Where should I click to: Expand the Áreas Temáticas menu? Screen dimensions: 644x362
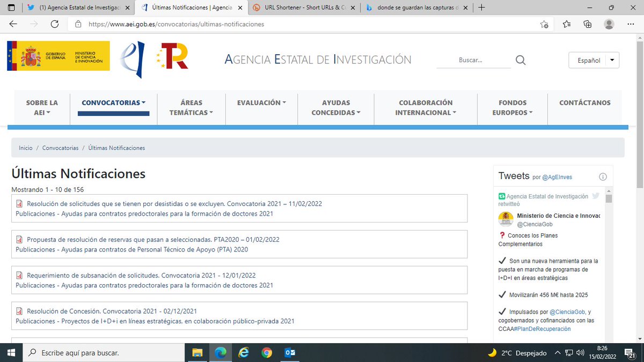[191, 107]
